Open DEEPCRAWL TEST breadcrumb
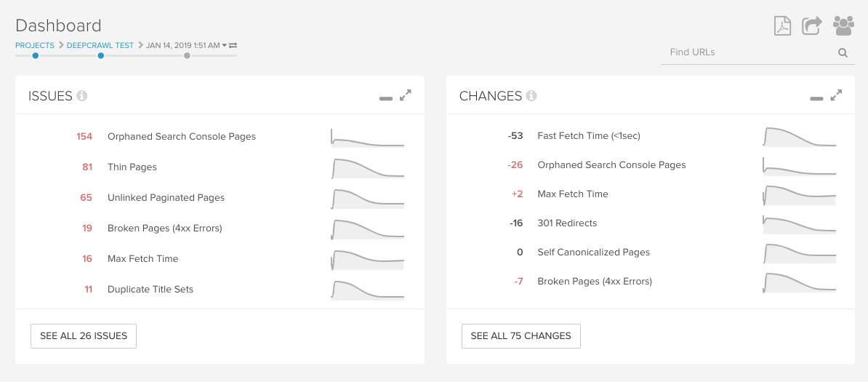Screen dimensions: 868x382 pyautogui.click(x=100, y=45)
